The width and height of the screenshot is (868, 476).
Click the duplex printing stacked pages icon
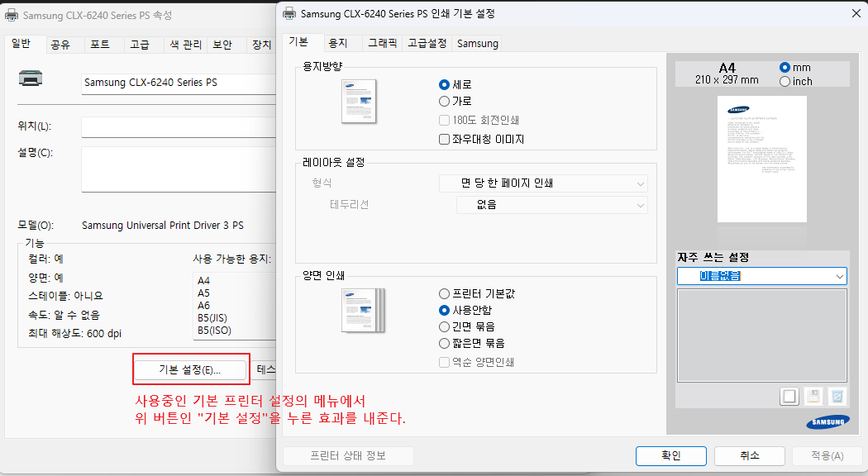pos(363,311)
